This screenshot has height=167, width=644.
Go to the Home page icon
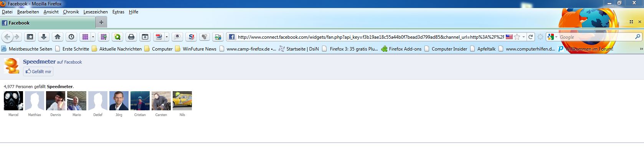pyautogui.click(x=58, y=37)
